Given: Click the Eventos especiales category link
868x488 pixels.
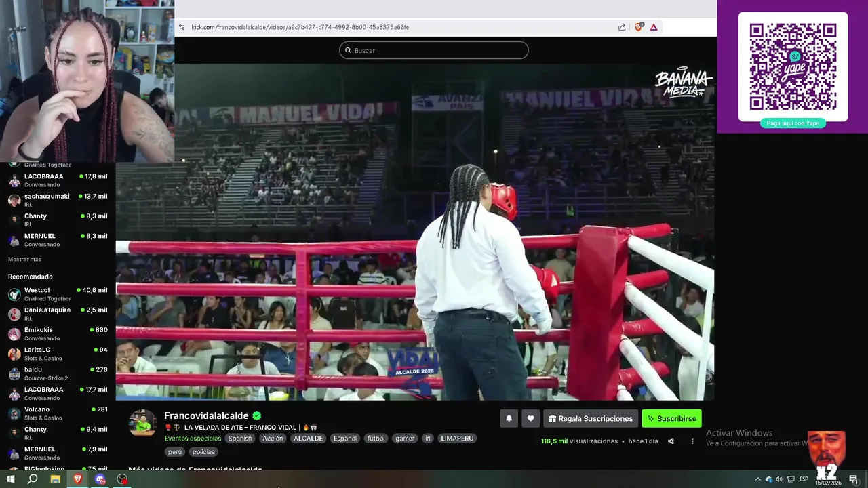Looking at the screenshot, I should pyautogui.click(x=193, y=439).
